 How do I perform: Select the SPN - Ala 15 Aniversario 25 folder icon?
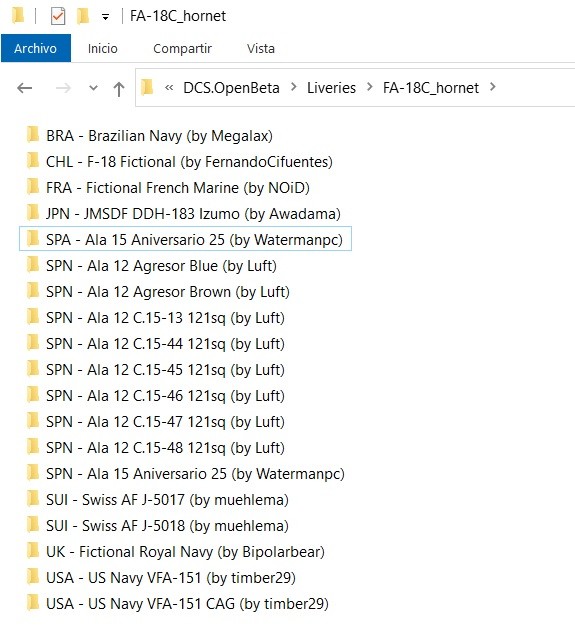(33, 473)
